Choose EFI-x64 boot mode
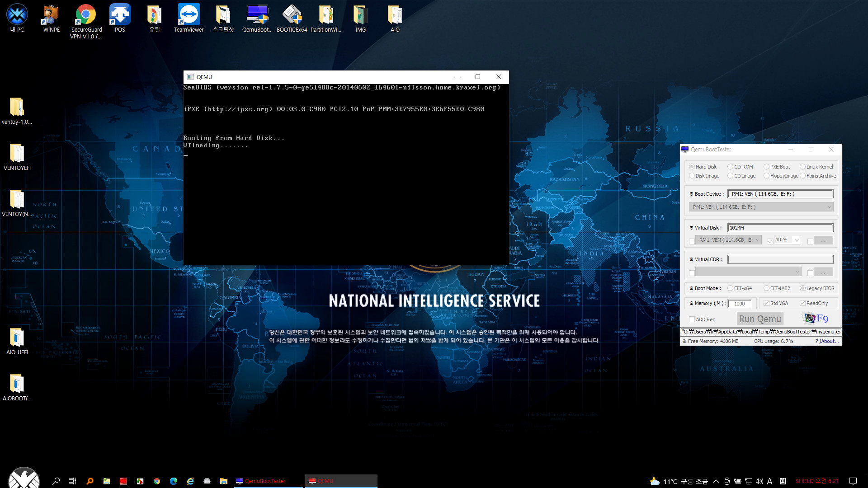Image resolution: width=868 pixels, height=488 pixels. click(x=740, y=288)
